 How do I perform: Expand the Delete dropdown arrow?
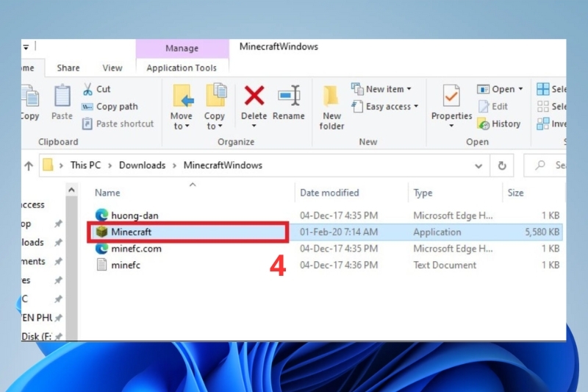click(254, 126)
